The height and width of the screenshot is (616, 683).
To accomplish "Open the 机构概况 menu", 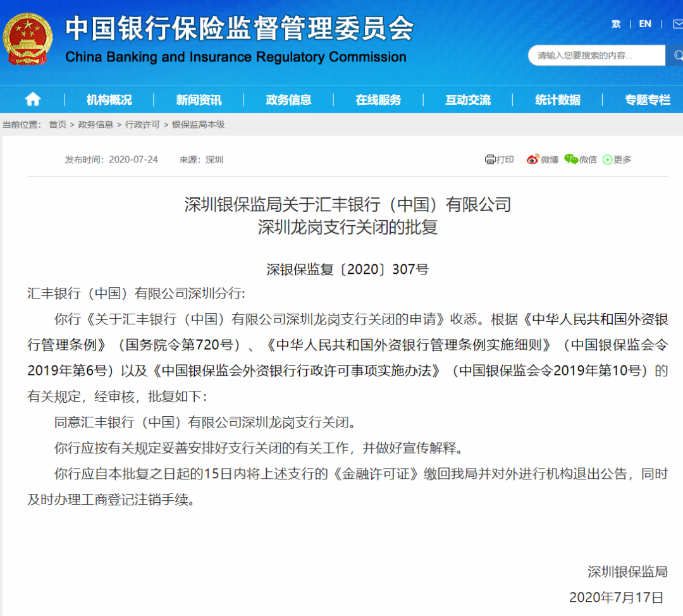I will coord(109,100).
